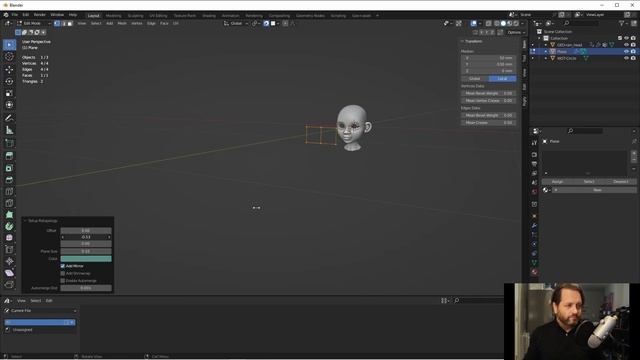Hide the Plane object via eye icon
This screenshot has width=640, height=360.
(x=627, y=51)
